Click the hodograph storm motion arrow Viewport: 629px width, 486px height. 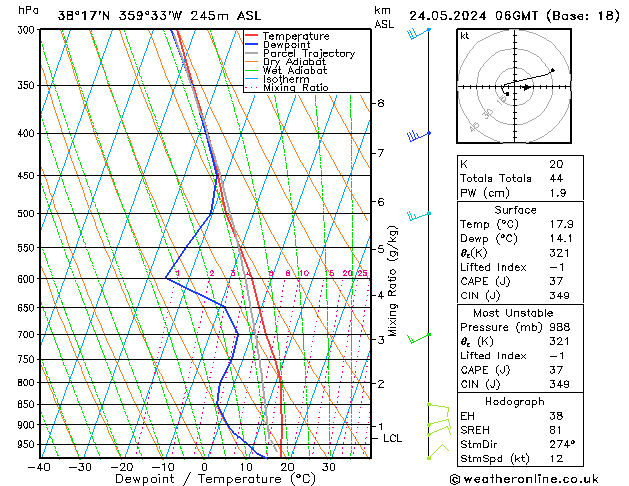point(526,87)
